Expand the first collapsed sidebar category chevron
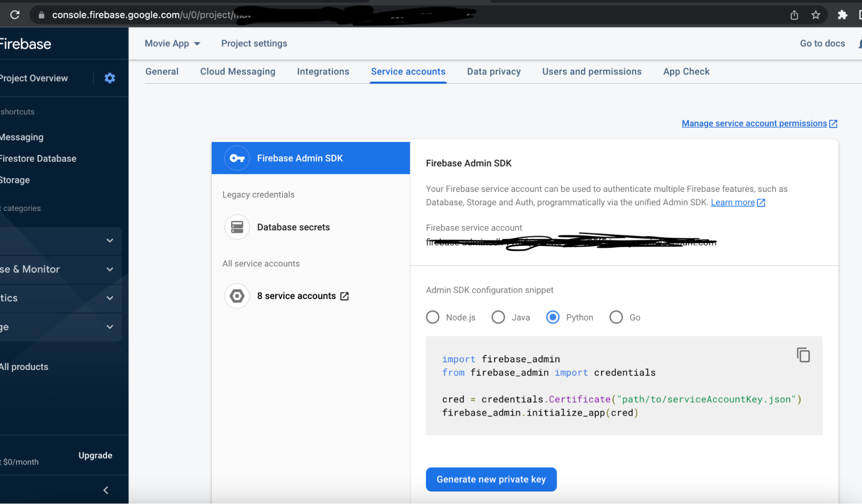 point(110,241)
